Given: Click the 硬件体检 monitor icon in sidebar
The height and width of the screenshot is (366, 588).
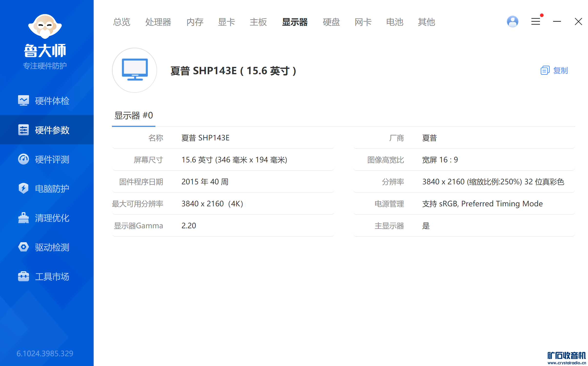Looking at the screenshot, I should (23, 101).
